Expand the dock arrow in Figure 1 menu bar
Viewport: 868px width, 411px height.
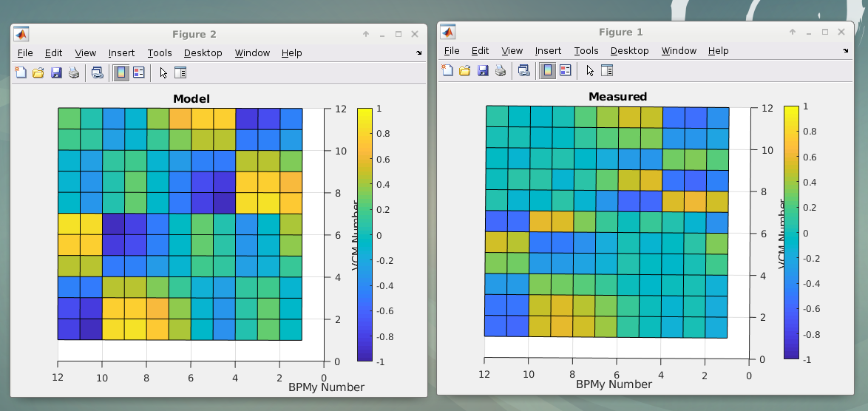846,51
